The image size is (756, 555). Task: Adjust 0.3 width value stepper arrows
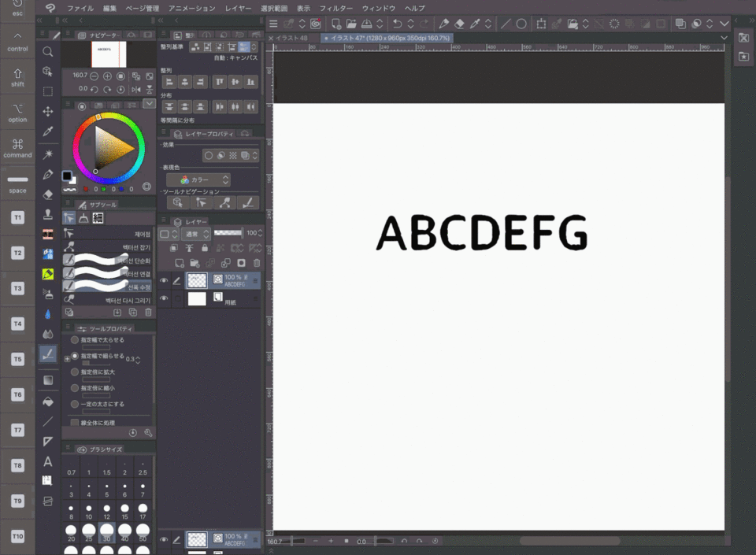[138, 360]
